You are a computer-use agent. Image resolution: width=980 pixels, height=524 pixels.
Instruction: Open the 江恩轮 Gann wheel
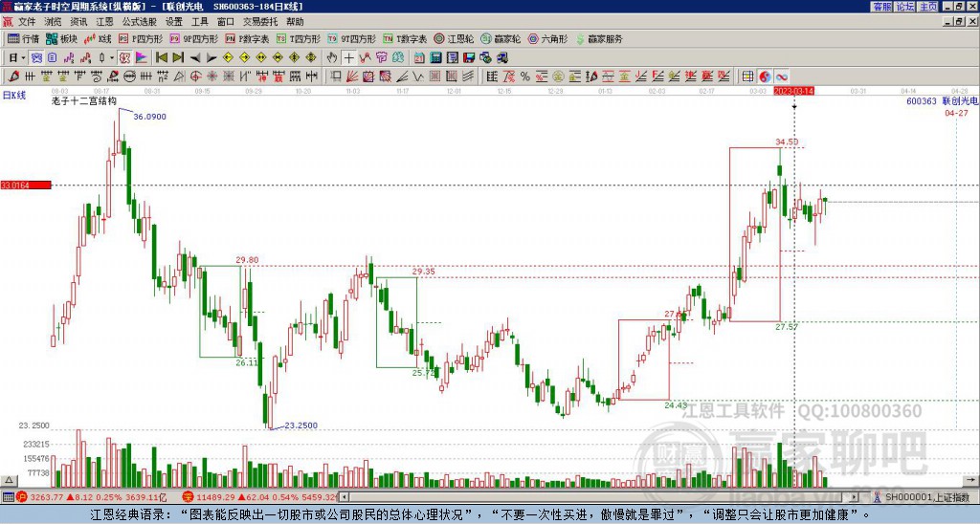click(x=454, y=38)
